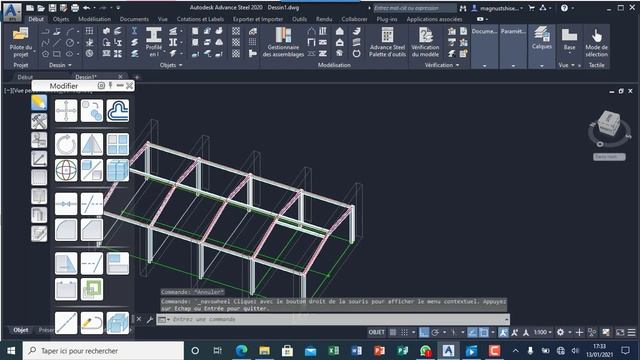Select the hammer tools category in palette sidebar

[x=39, y=121]
